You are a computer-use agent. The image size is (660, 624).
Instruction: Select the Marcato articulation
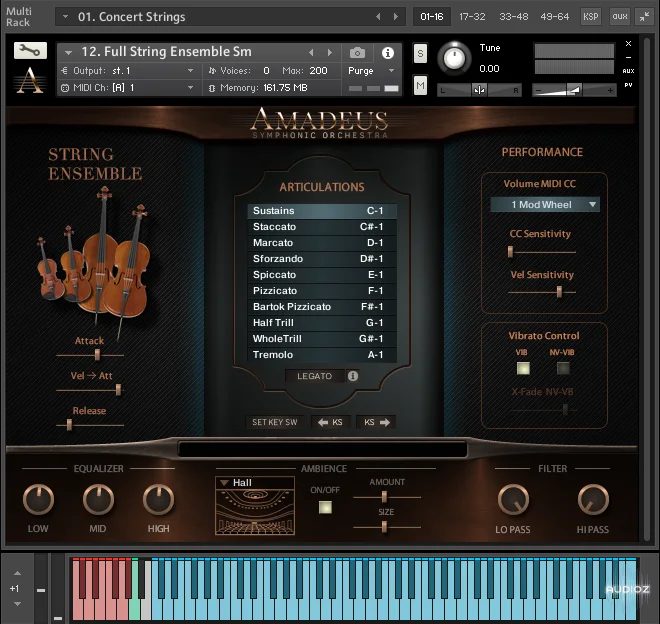coord(322,243)
